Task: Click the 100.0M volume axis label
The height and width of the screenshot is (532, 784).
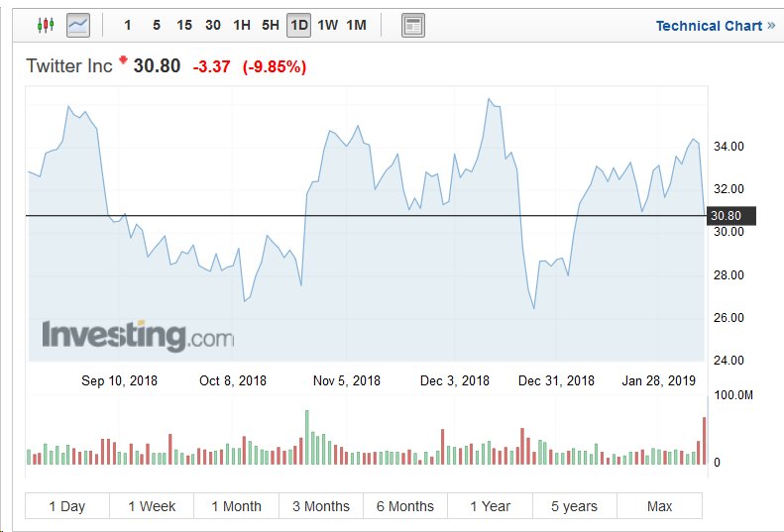Action: 733,395
